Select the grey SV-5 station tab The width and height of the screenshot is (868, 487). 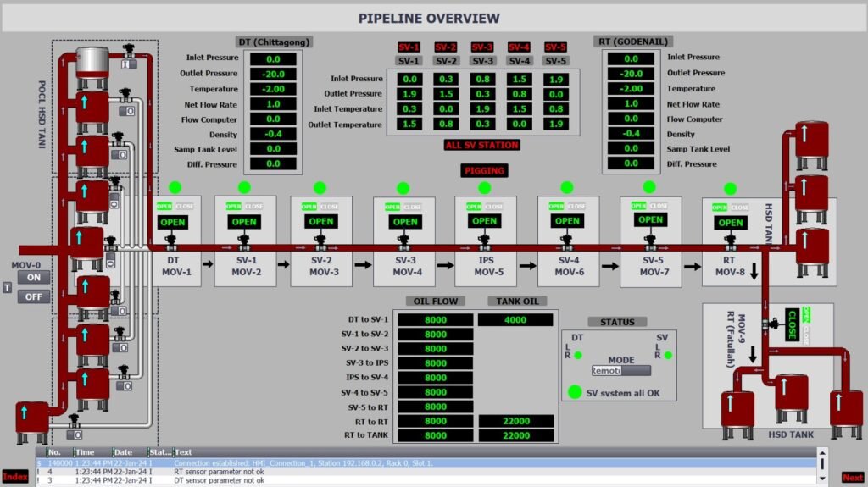point(555,61)
